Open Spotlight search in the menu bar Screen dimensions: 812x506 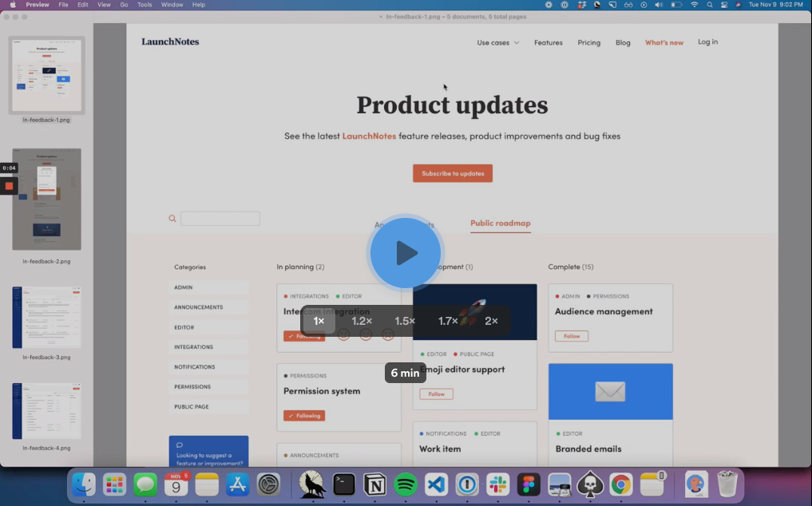click(x=710, y=5)
